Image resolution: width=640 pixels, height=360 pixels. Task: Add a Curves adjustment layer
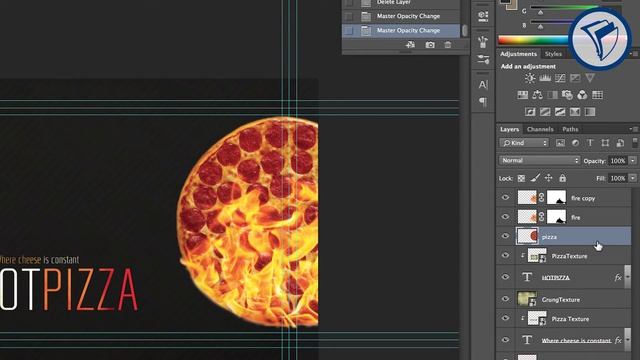pos(560,78)
